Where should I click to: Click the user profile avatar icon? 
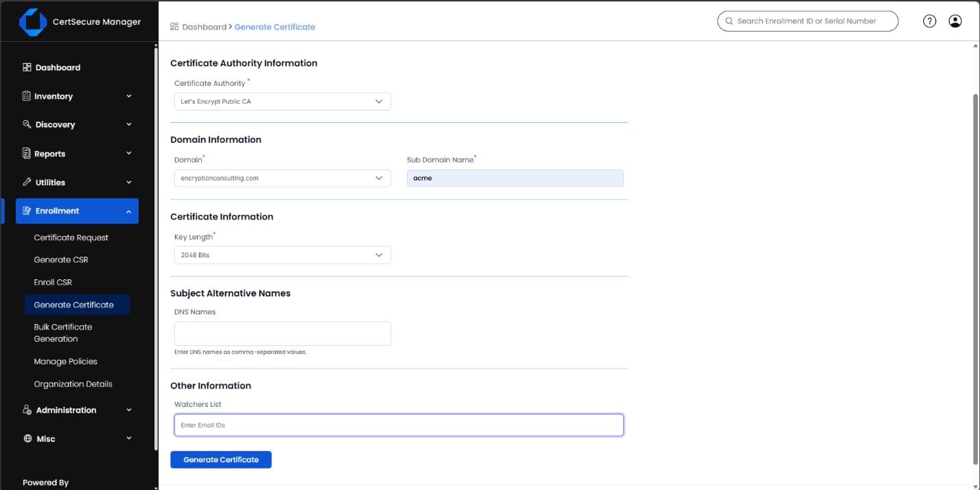point(955,21)
